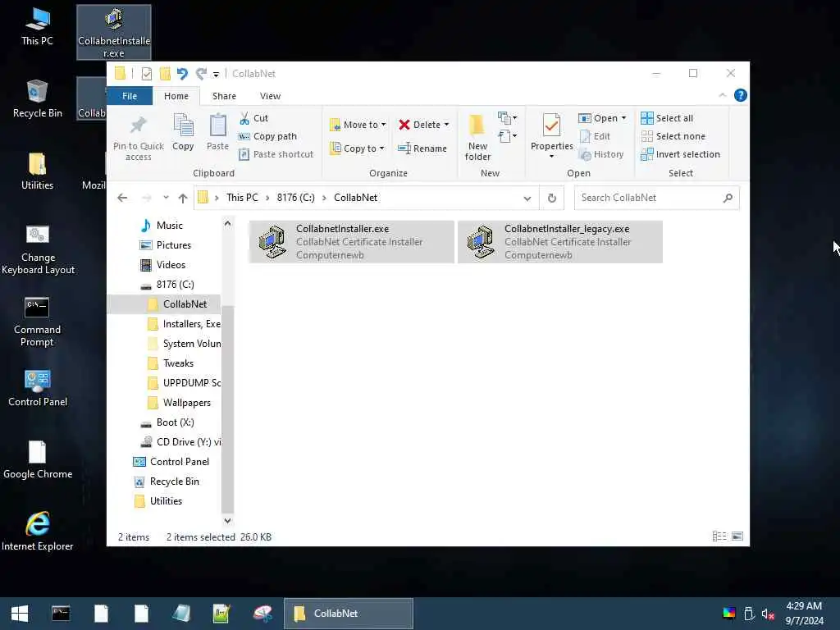The image size is (840, 630).
Task: Click Edit in the Open group
Action: click(x=595, y=136)
